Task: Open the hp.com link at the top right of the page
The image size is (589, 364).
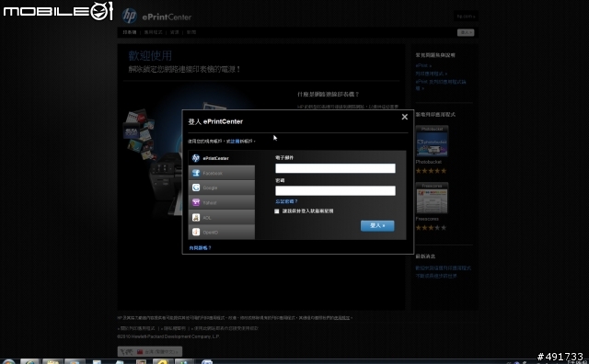Action: coord(466,17)
